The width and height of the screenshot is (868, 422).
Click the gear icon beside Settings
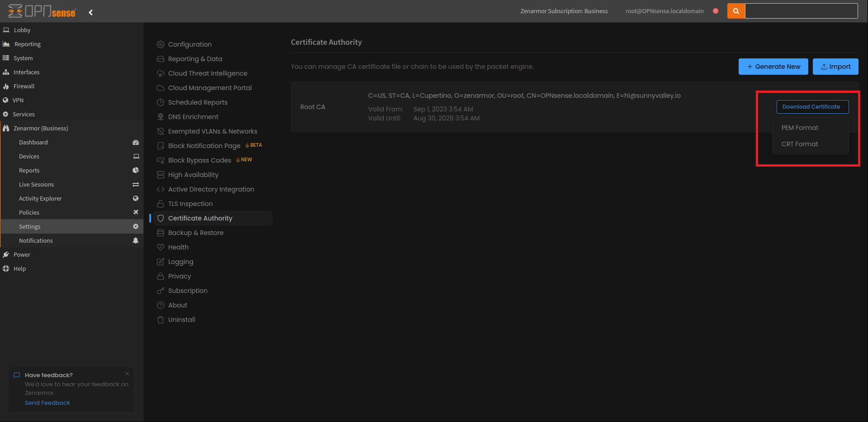(136, 226)
